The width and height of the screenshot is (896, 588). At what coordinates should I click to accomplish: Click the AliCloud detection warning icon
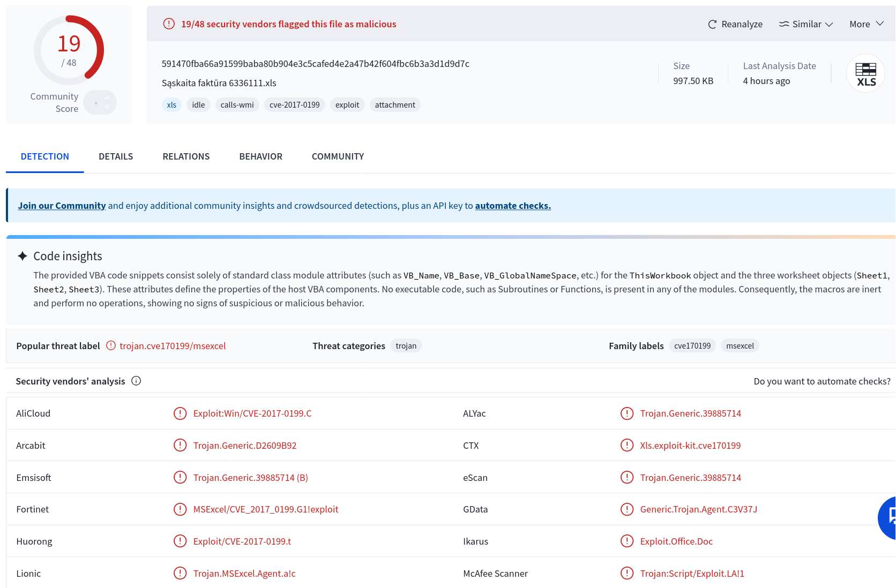180,413
